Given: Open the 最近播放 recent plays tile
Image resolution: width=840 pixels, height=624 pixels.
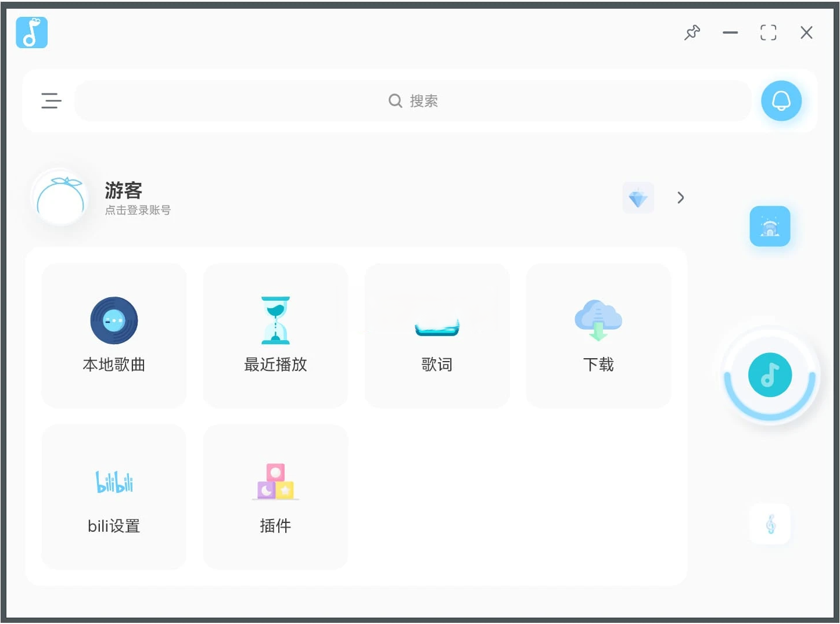Looking at the screenshot, I should (x=275, y=336).
